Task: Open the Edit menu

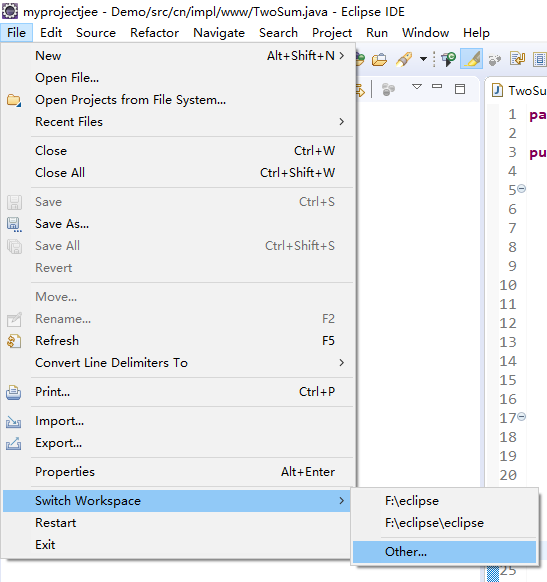Action: click(51, 33)
